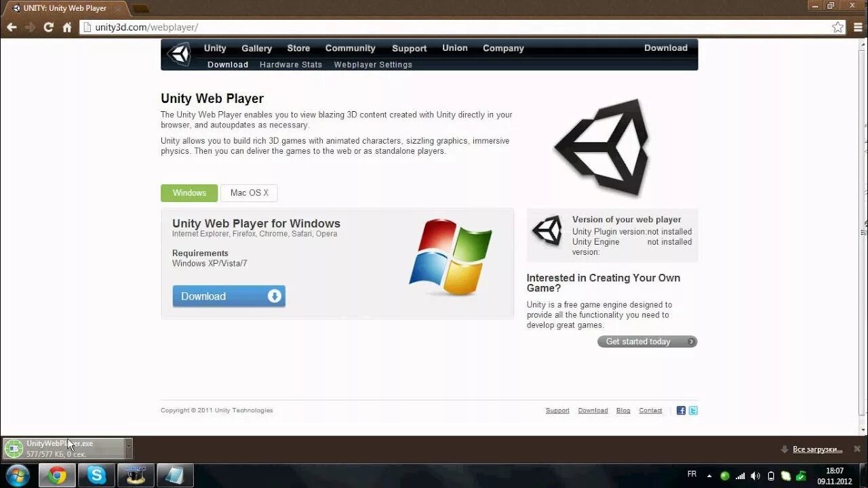Open Webplayer Settings submenu item
This screenshot has height=488, width=868.
(x=373, y=64)
